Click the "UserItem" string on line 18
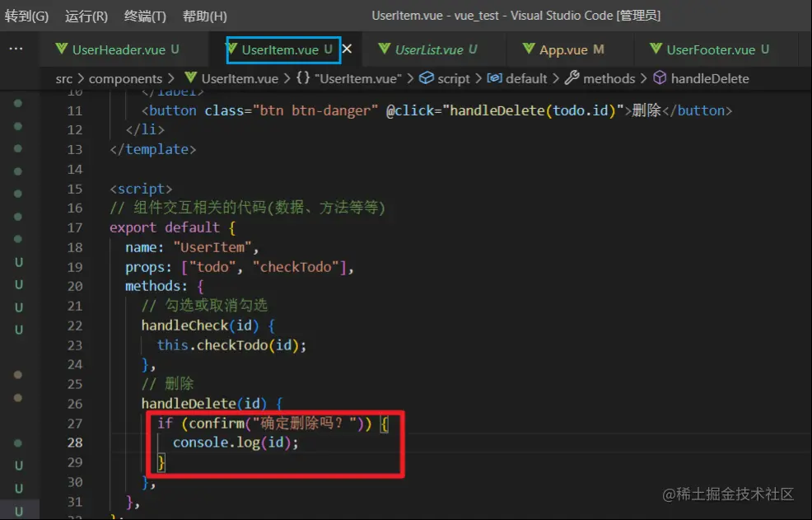Viewport: 812px width, 520px height. click(212, 247)
